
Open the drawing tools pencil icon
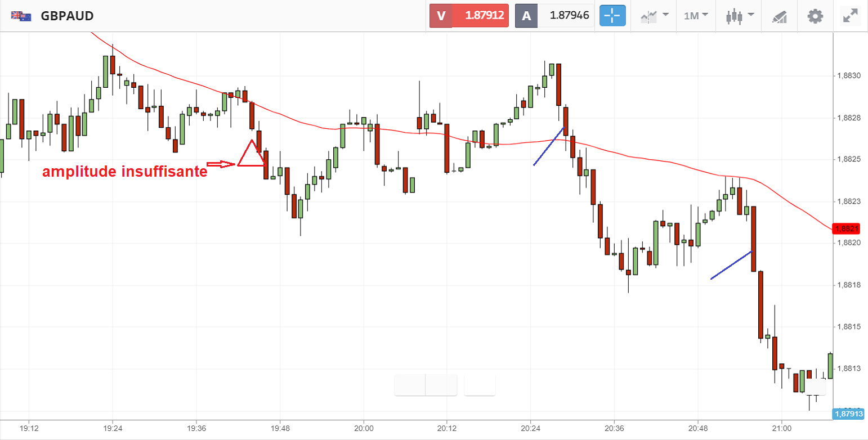point(779,17)
